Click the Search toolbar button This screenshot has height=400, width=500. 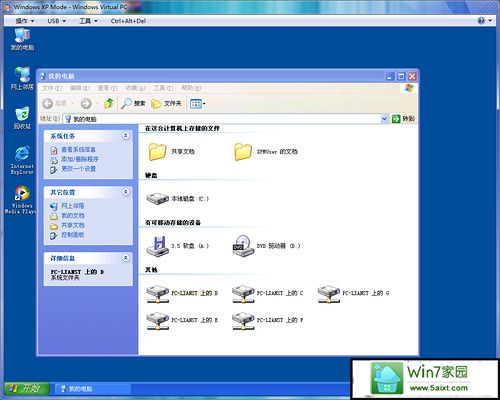click(x=133, y=103)
